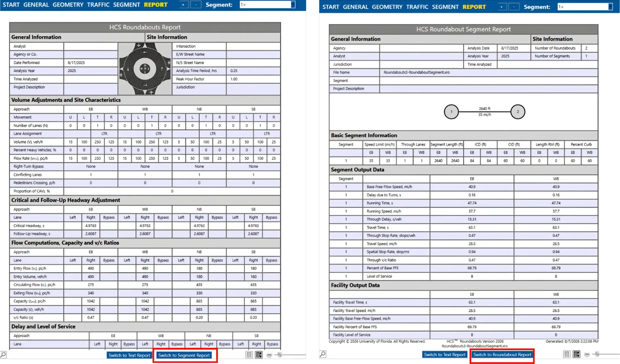620x364 pixels.
Task: Select the Peak Hour Factor value '1.00'
Action: pos(234,79)
